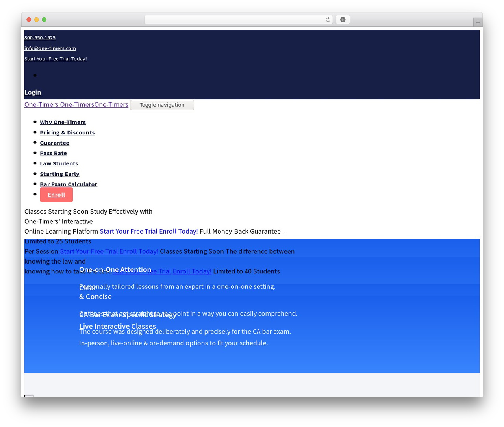The width and height of the screenshot is (504, 427).
Task: Call the 800-550-1525 phone link
Action: pos(40,38)
